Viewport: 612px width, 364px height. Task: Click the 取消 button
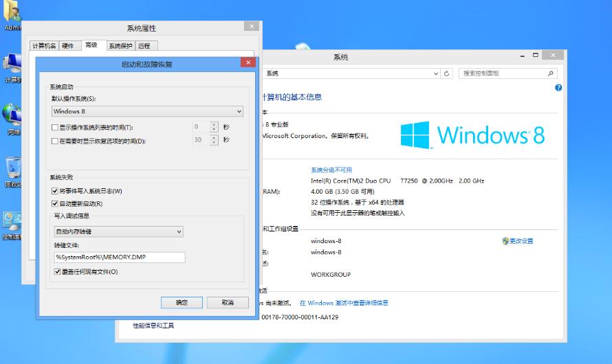pos(228,302)
